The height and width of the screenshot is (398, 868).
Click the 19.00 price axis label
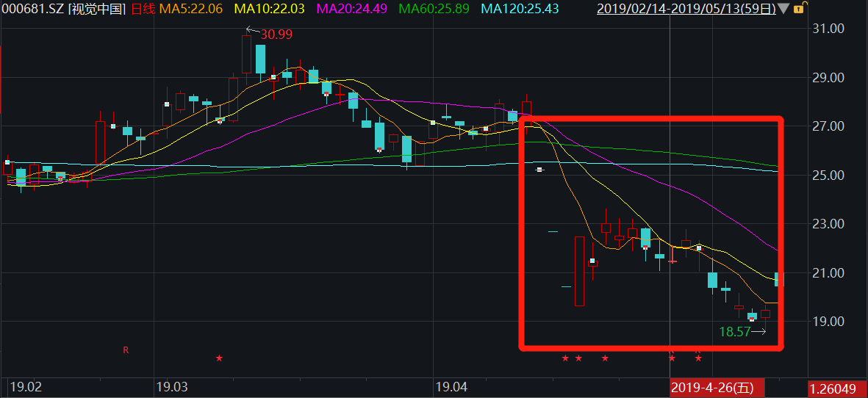tap(827, 322)
